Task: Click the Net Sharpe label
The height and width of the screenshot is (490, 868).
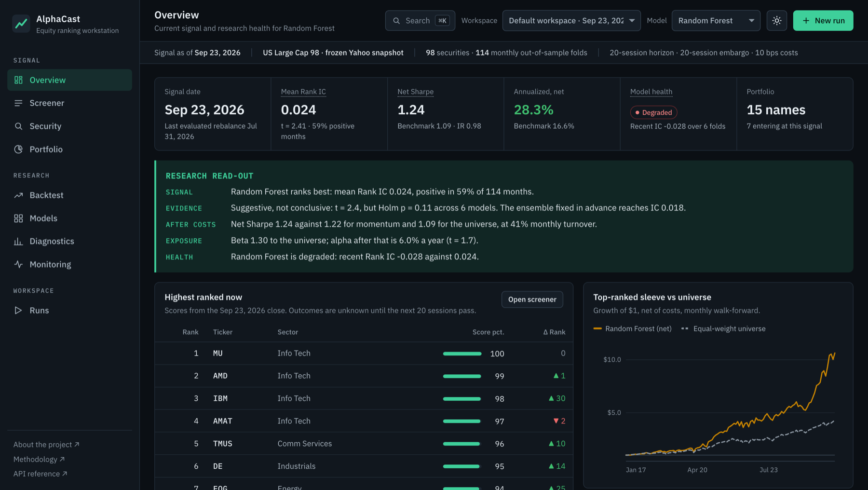Action: pyautogui.click(x=415, y=92)
